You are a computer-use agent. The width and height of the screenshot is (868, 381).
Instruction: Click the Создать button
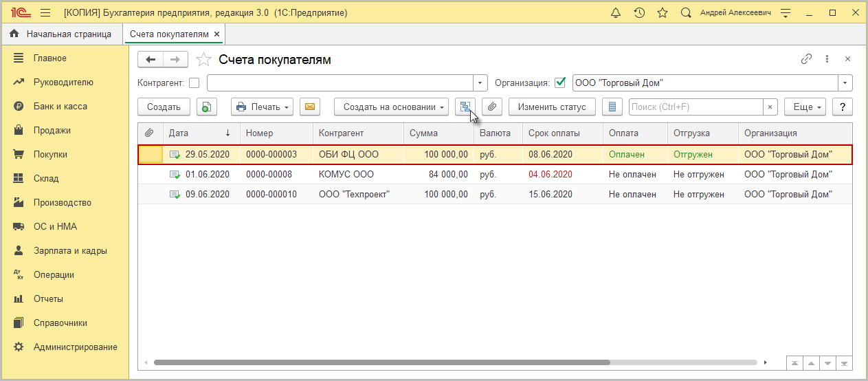pos(164,107)
